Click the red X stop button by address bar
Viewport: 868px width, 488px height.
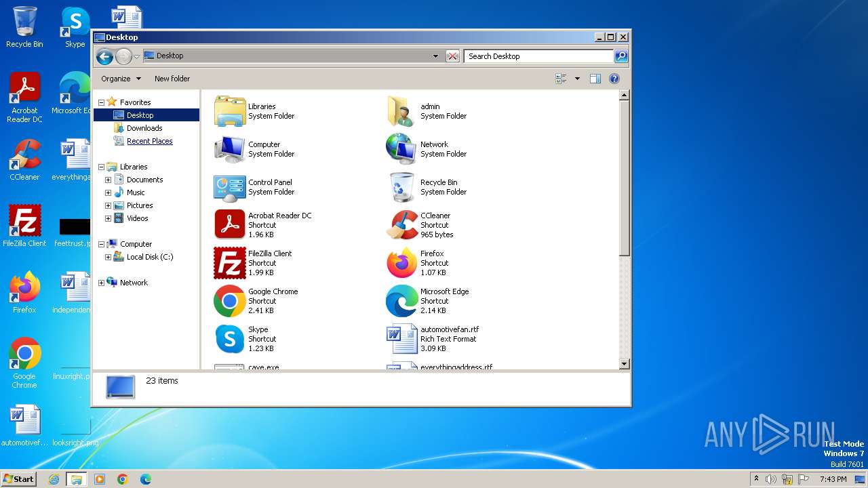click(452, 56)
